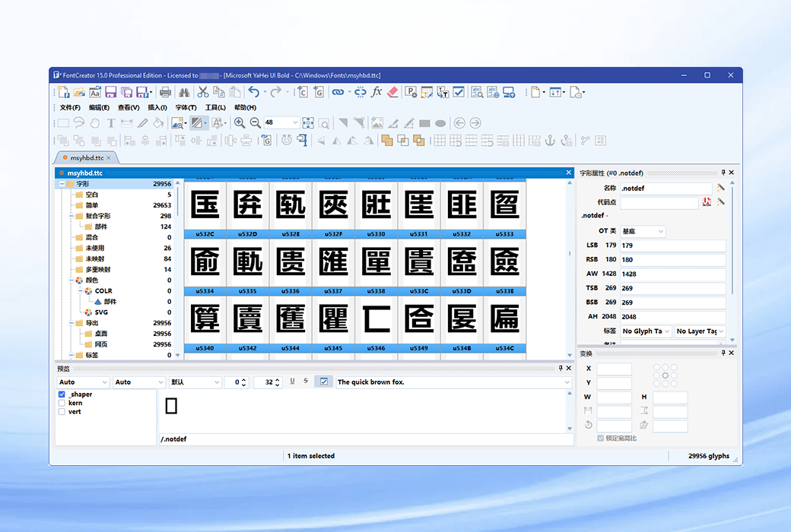791x532 pixels.
Task: Click the New font file icon
Action: [63, 92]
